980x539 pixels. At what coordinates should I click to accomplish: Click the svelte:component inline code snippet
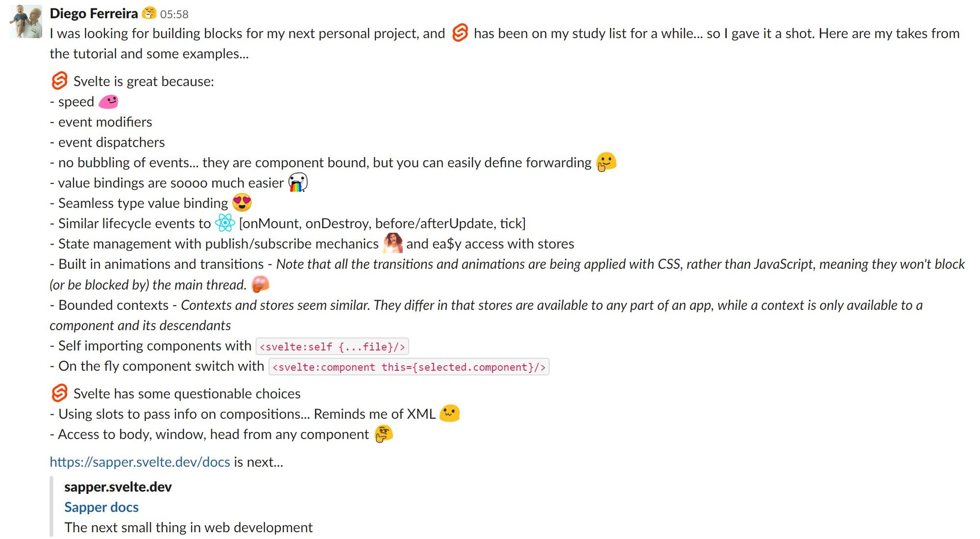click(x=409, y=367)
